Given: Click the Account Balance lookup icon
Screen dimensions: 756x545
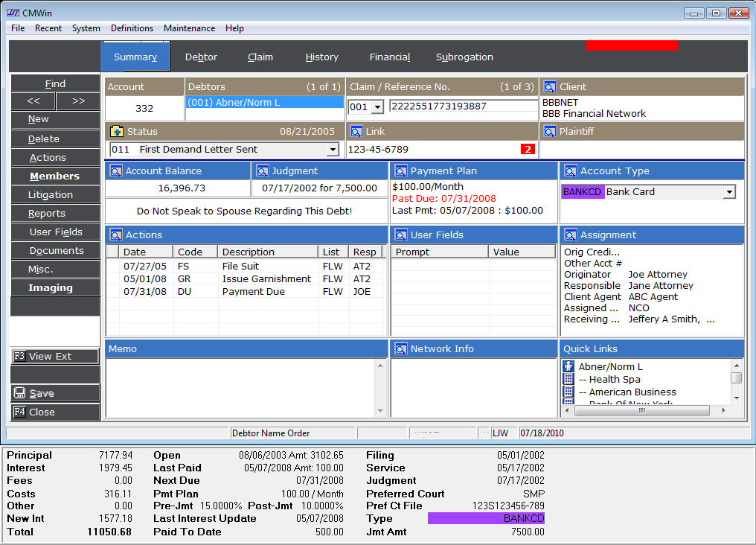Looking at the screenshot, I should coord(116,171).
